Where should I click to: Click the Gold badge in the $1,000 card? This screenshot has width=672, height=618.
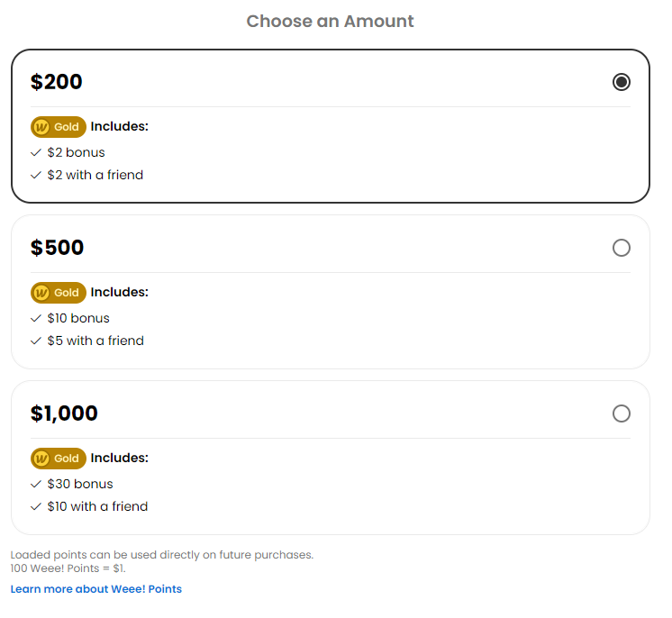coord(59,459)
